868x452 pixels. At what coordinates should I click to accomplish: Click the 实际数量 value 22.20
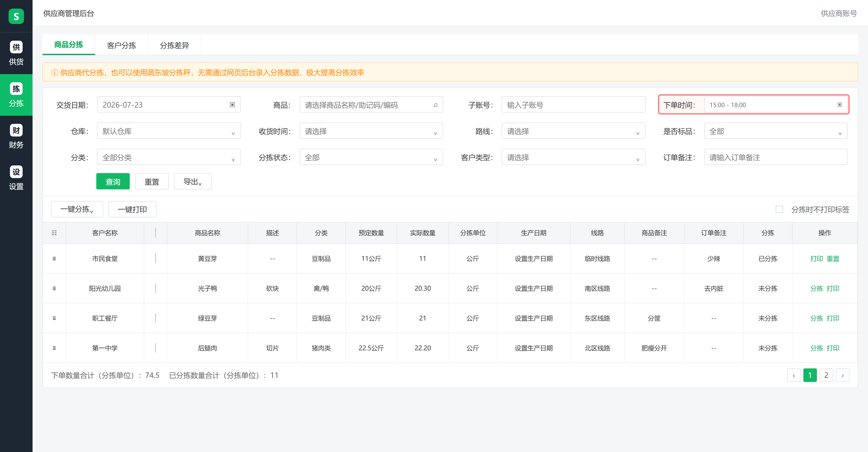tap(422, 348)
